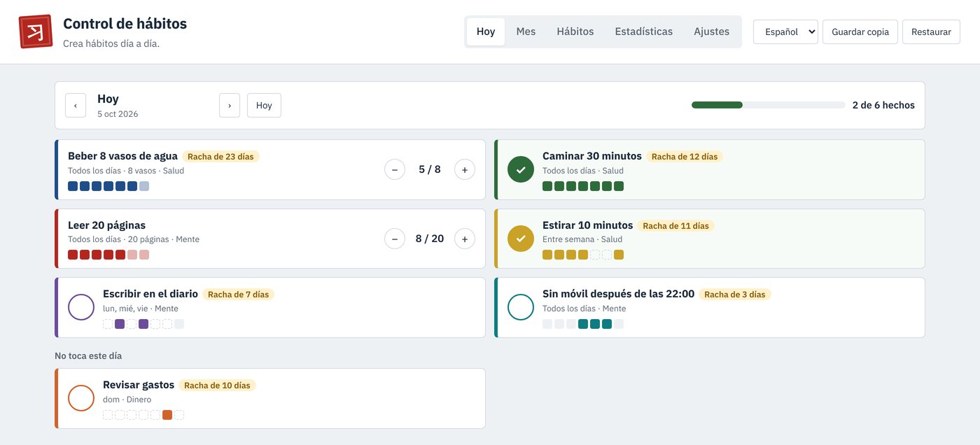
Task: Click the dom · Dinero subtitle
Action: pyautogui.click(x=127, y=400)
